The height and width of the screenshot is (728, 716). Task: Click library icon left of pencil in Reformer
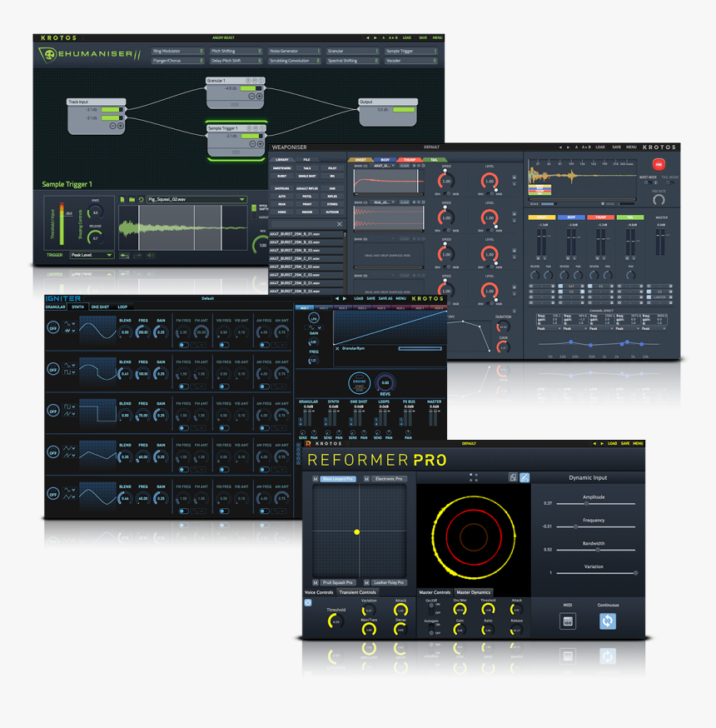513,477
